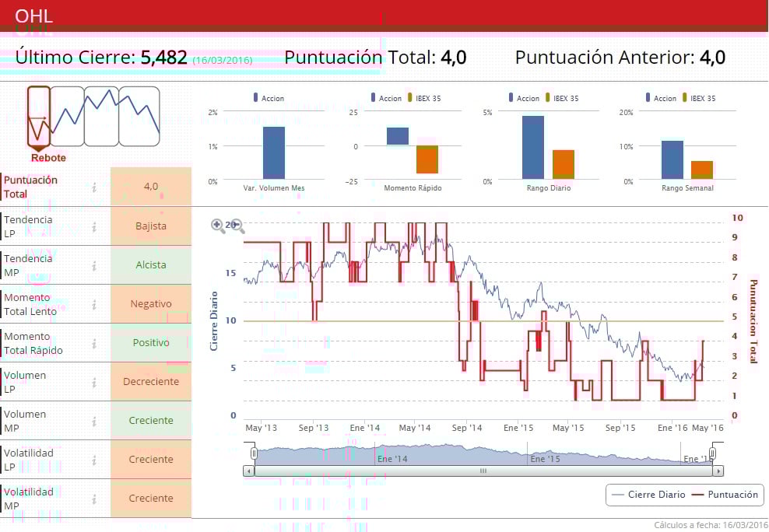Open info icon for Puntuación Total
Screen dimensions: 769x532
(93, 187)
